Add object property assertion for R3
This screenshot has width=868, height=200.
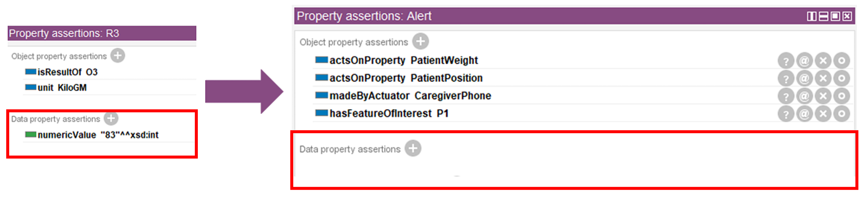[x=118, y=56]
